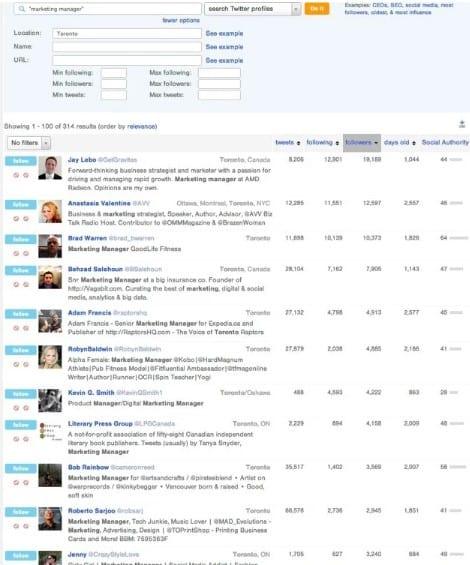Viewport: 470px width, 565px height.
Task: Click the minus-circle icon in Adam Francis's row
Action: tap(26, 328)
